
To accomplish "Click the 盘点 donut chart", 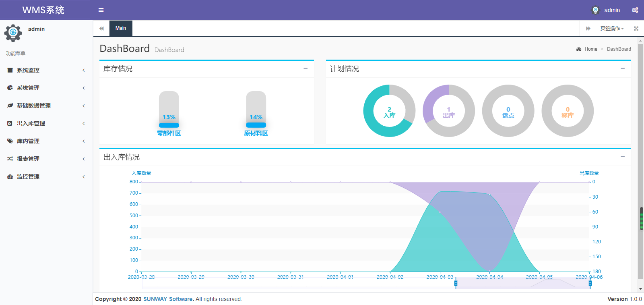I will (508, 111).
